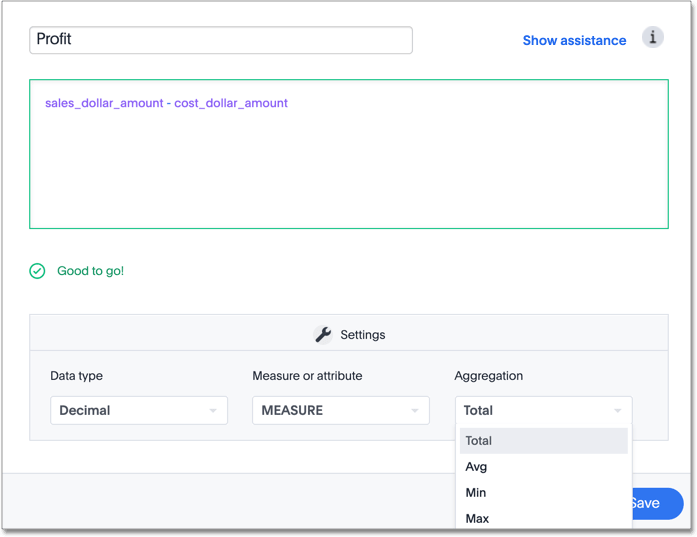Select Total in the aggregation list
This screenshot has width=697, height=537.
544,441
